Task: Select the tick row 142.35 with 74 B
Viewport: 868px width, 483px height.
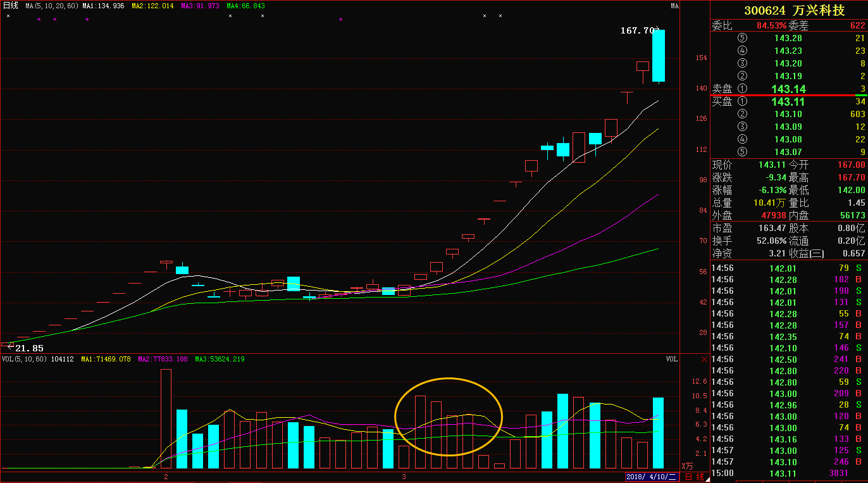Action: (x=789, y=336)
